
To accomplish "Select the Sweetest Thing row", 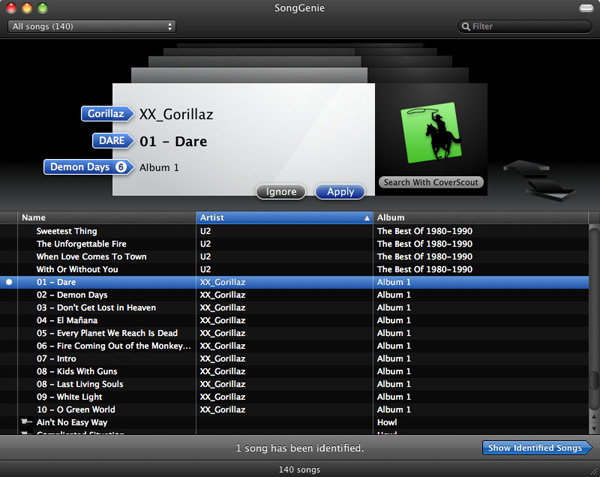I will point(294,231).
